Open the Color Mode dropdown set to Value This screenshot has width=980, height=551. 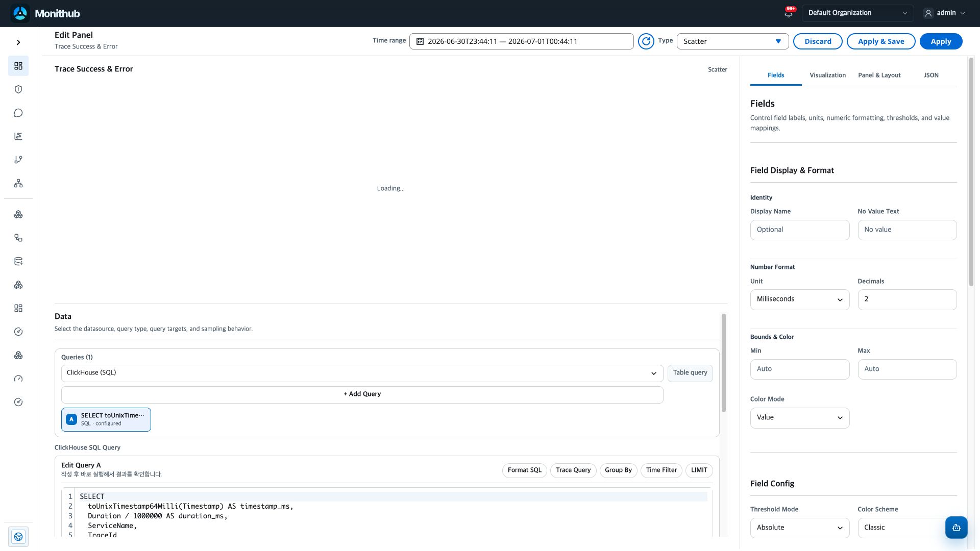[x=799, y=418]
